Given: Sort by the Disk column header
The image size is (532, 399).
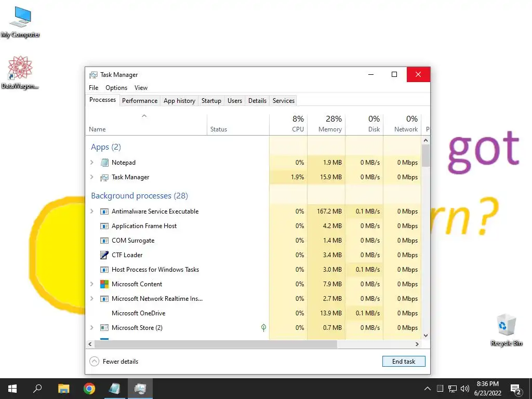Looking at the screenshot, I should pos(364,125).
